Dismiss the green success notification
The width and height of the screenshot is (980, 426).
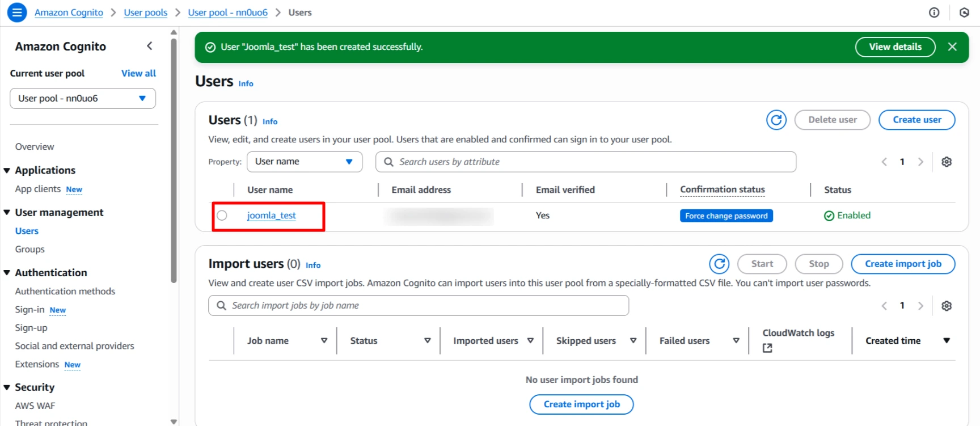pos(952,47)
